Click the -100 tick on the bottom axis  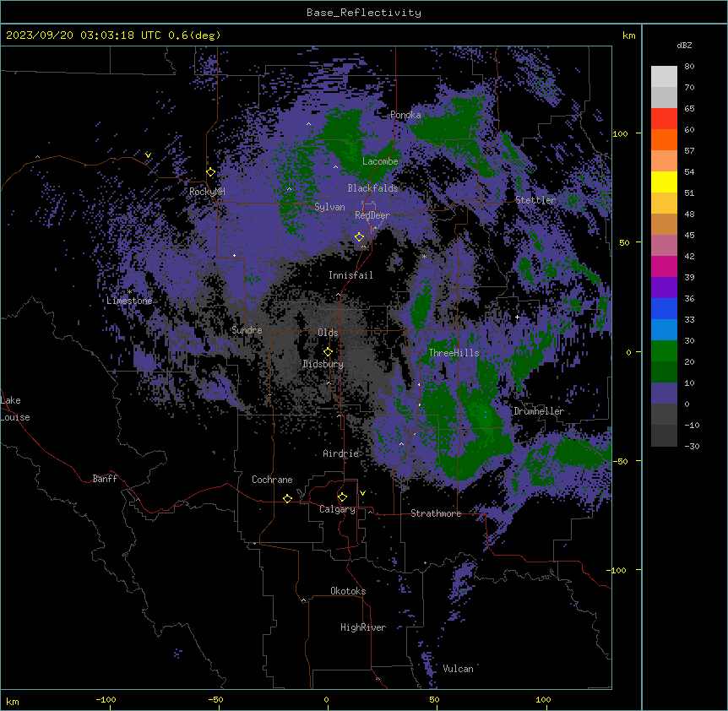pyautogui.click(x=106, y=699)
